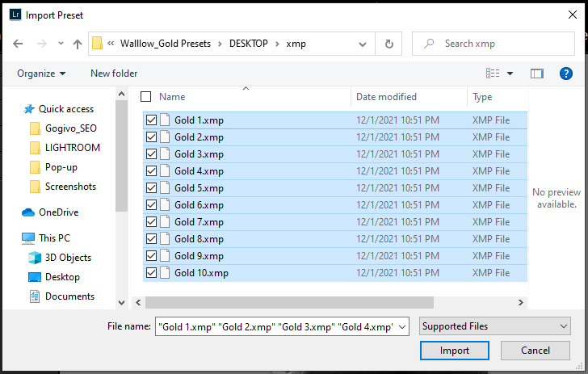Expand the File name history dropdown
This screenshot has height=374, width=588.
click(x=403, y=326)
